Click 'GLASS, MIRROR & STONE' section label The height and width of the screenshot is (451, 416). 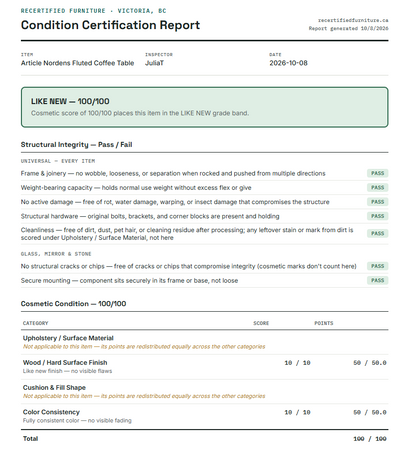[x=56, y=254]
